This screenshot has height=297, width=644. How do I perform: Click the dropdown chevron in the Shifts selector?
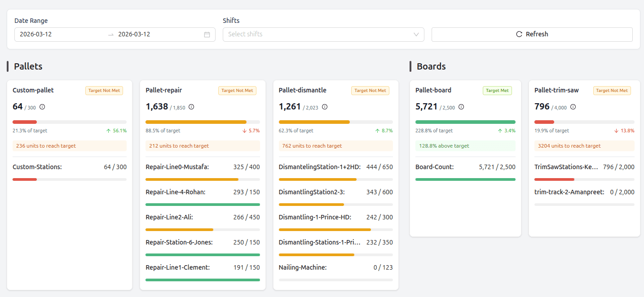(416, 34)
